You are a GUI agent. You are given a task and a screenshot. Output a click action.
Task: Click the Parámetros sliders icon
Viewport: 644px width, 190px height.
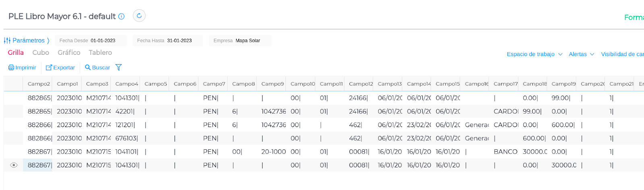coord(7,40)
